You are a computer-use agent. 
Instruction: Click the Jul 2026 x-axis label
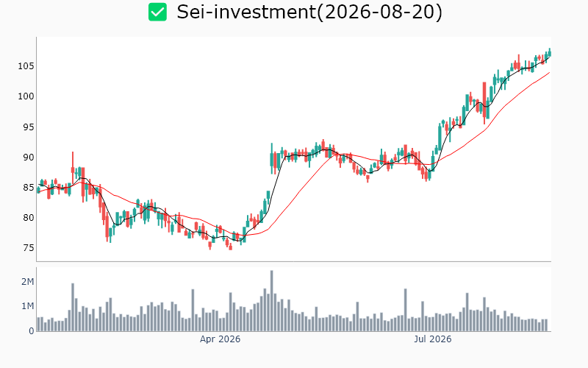pos(432,339)
